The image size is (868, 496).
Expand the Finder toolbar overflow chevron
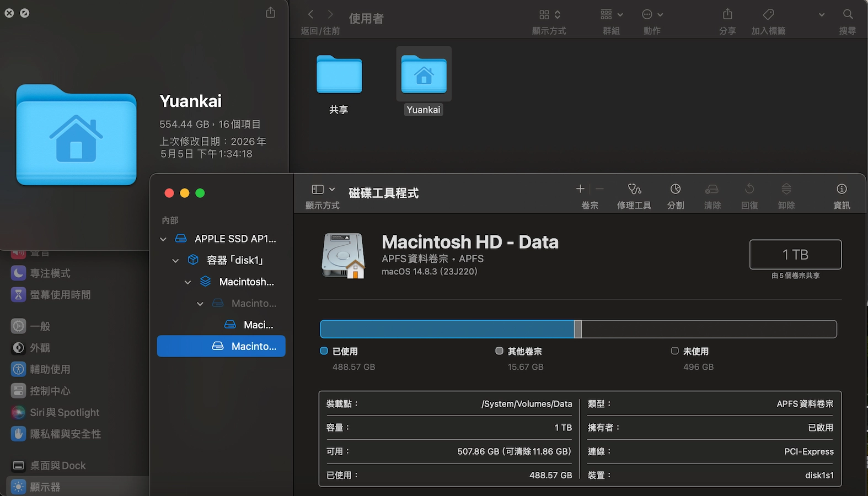coord(822,15)
